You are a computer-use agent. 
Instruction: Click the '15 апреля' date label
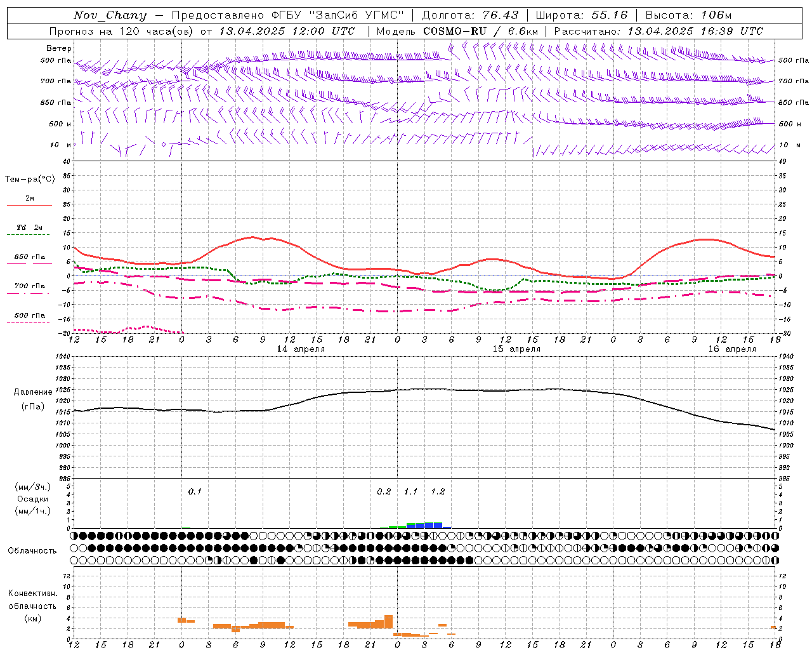516,349
